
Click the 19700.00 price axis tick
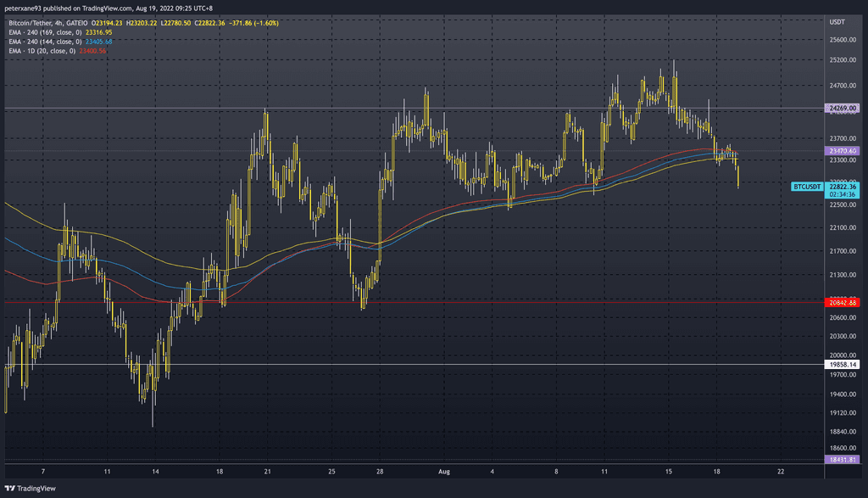coord(843,375)
